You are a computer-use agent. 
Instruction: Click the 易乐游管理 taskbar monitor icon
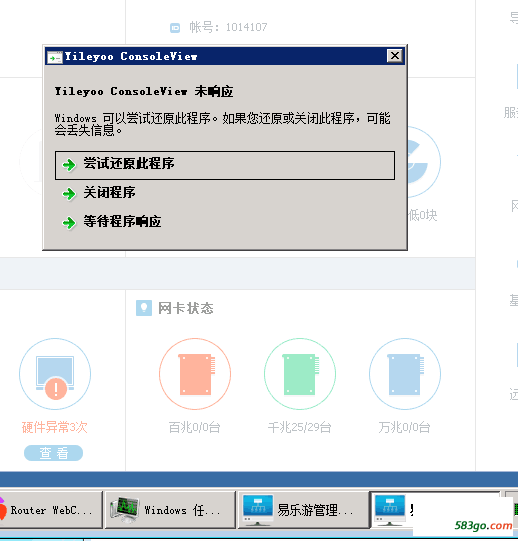click(258, 510)
